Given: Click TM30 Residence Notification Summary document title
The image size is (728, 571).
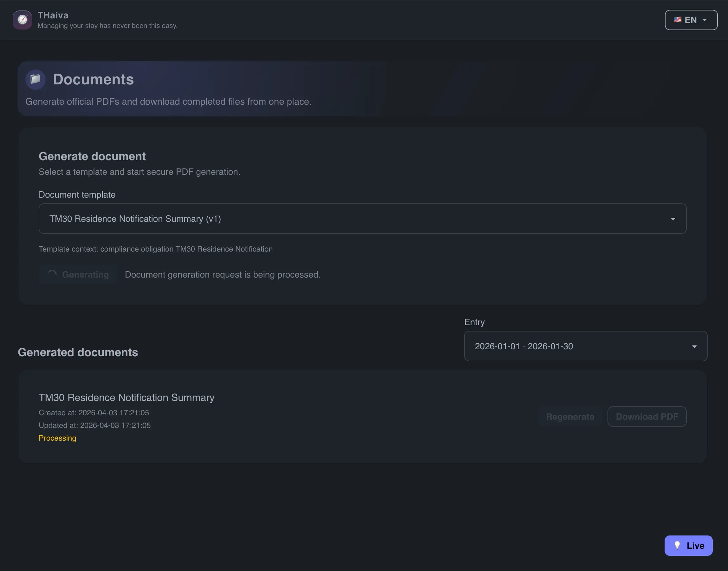Looking at the screenshot, I should click(x=126, y=397).
